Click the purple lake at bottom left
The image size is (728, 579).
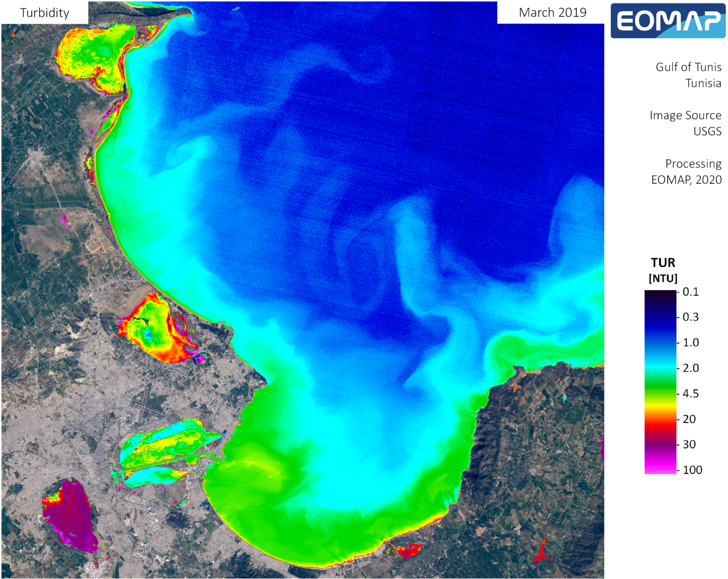tap(70, 516)
